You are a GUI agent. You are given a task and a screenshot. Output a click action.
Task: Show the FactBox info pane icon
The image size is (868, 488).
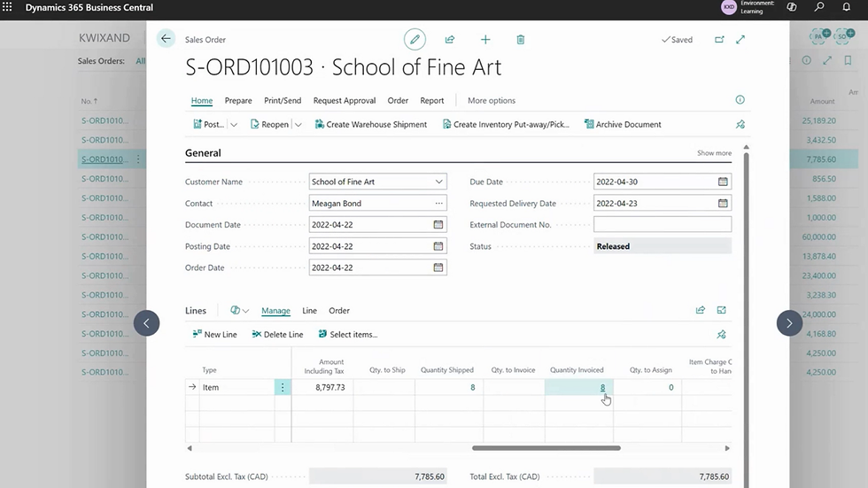[x=740, y=99]
